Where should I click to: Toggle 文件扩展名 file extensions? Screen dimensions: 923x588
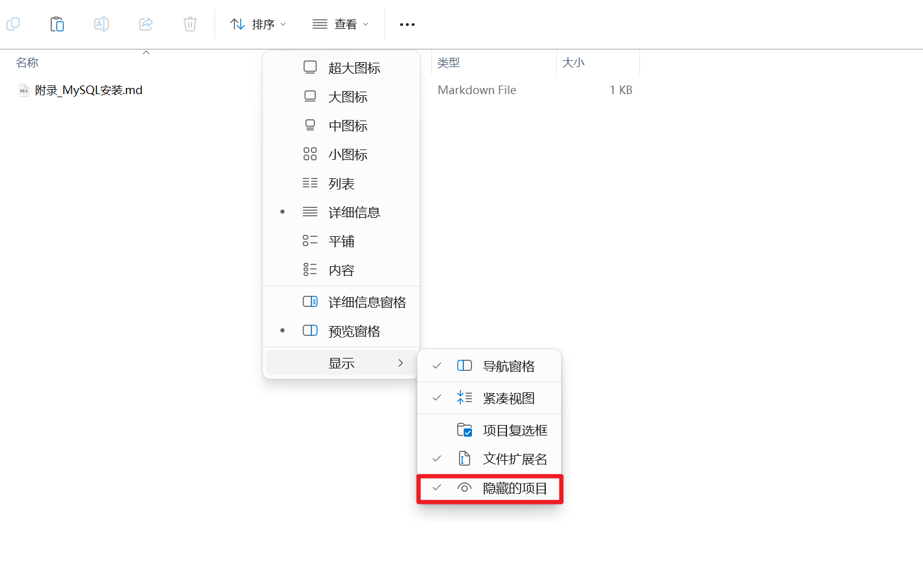click(x=490, y=459)
